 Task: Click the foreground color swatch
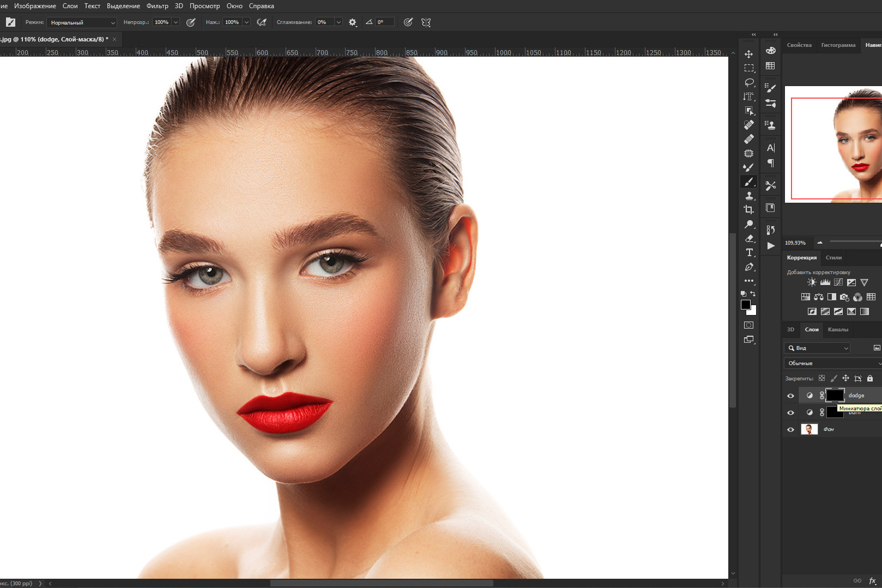click(745, 305)
